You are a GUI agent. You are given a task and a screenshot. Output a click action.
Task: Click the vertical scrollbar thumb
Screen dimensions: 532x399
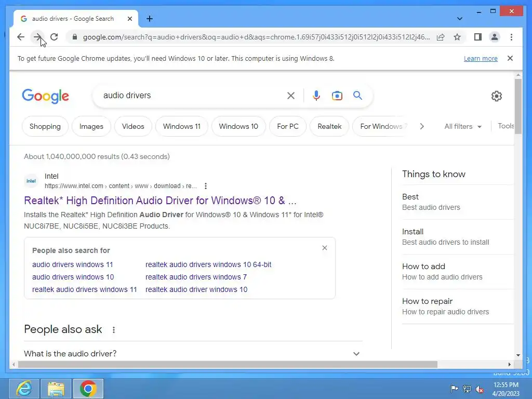pos(518,106)
